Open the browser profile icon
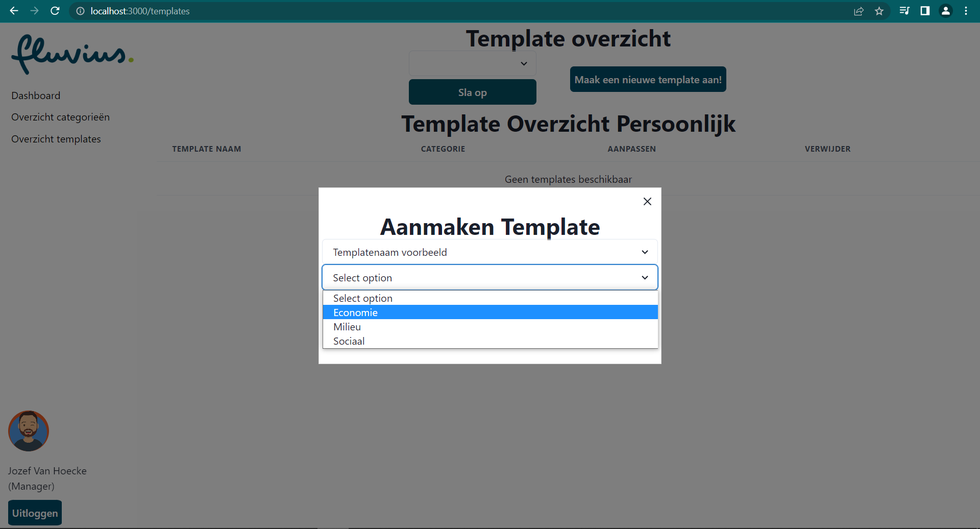Viewport: 980px width, 529px height. click(x=945, y=11)
